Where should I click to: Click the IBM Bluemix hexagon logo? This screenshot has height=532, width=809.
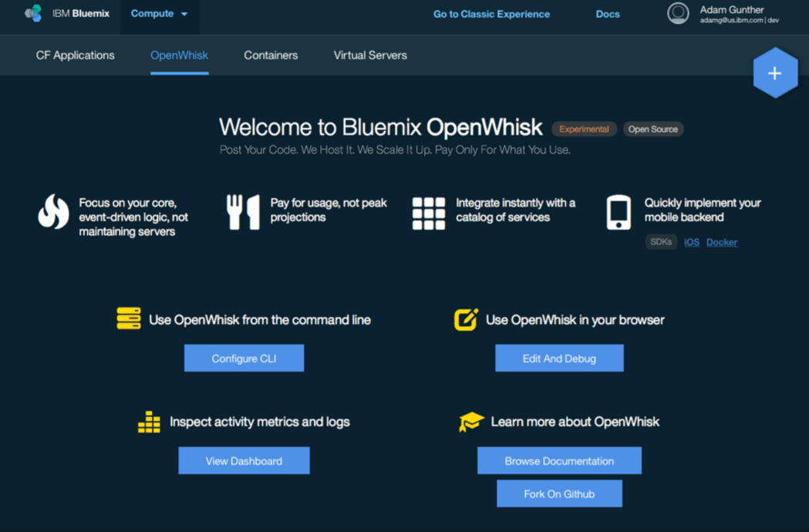coord(33,13)
